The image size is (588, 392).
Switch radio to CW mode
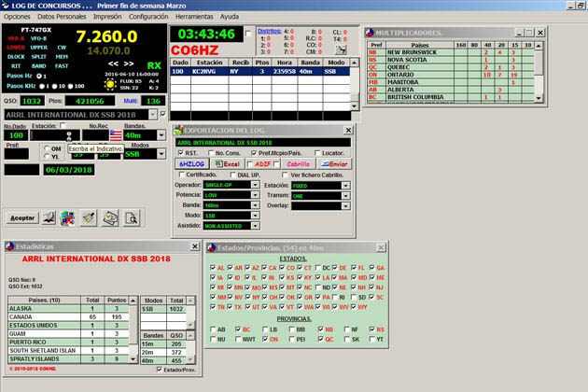(x=62, y=48)
